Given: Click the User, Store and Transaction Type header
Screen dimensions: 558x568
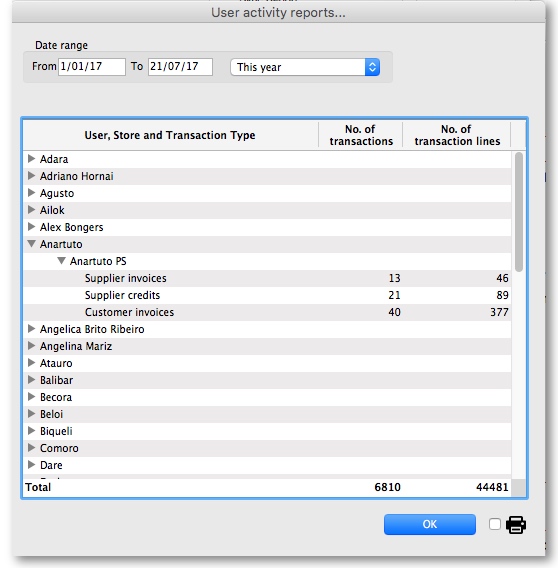Looking at the screenshot, I should tap(170, 135).
